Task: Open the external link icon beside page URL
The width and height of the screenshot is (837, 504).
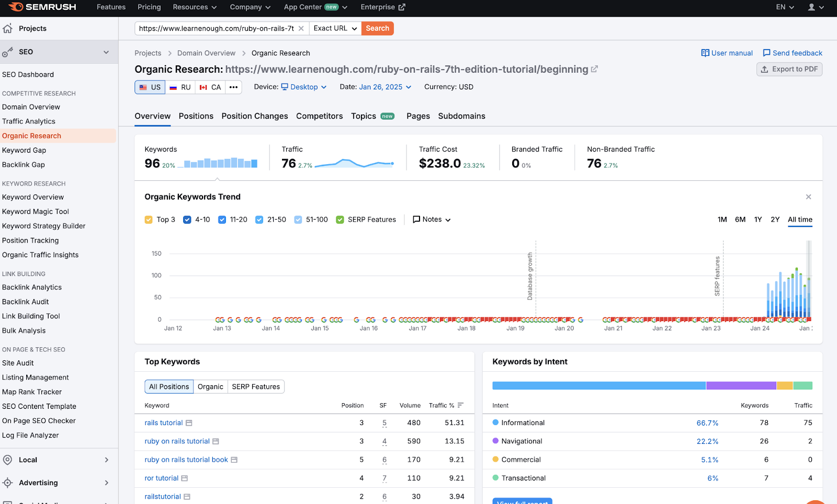Action: (594, 69)
